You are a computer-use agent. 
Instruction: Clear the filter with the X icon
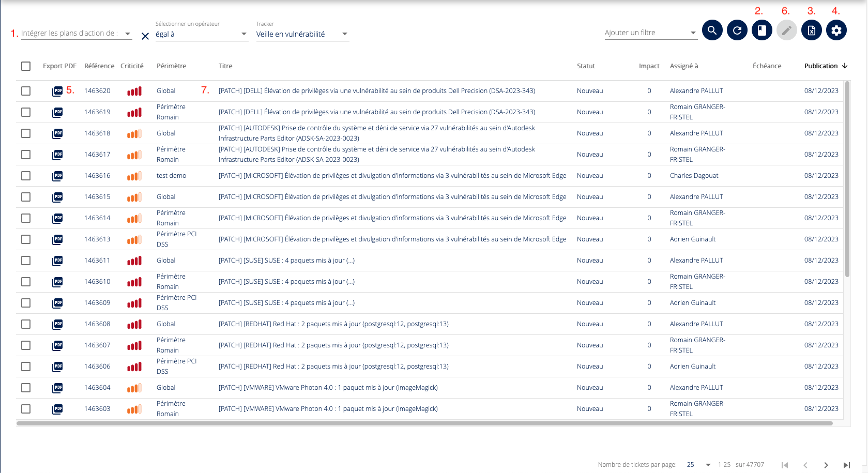[145, 36]
